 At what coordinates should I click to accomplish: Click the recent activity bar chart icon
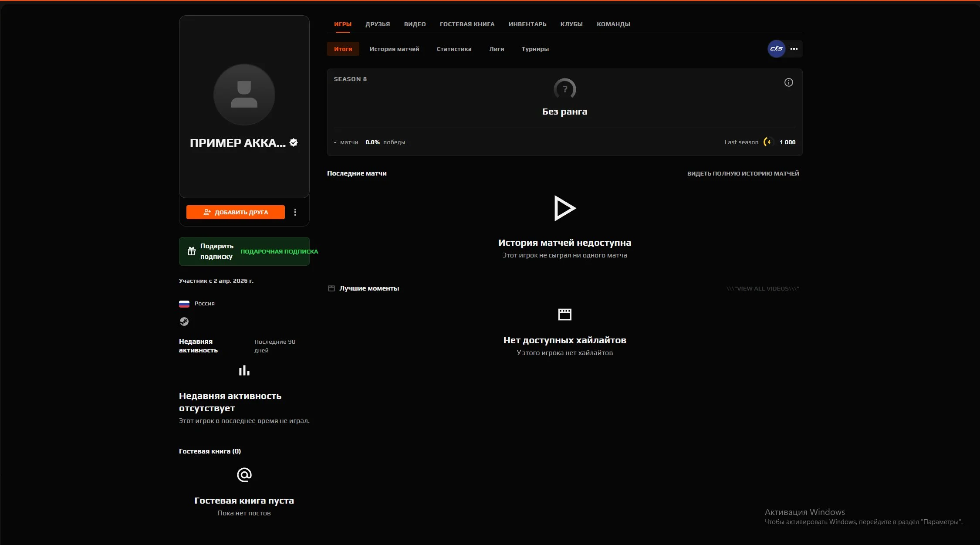pyautogui.click(x=244, y=370)
